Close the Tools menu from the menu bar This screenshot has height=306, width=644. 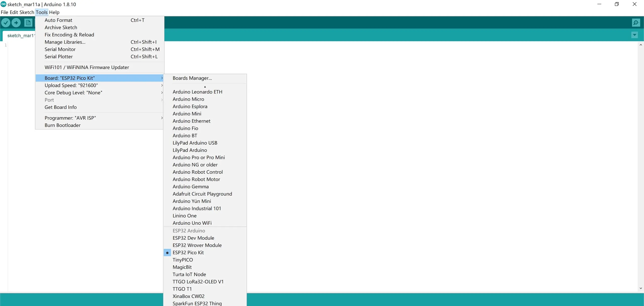pos(42,12)
